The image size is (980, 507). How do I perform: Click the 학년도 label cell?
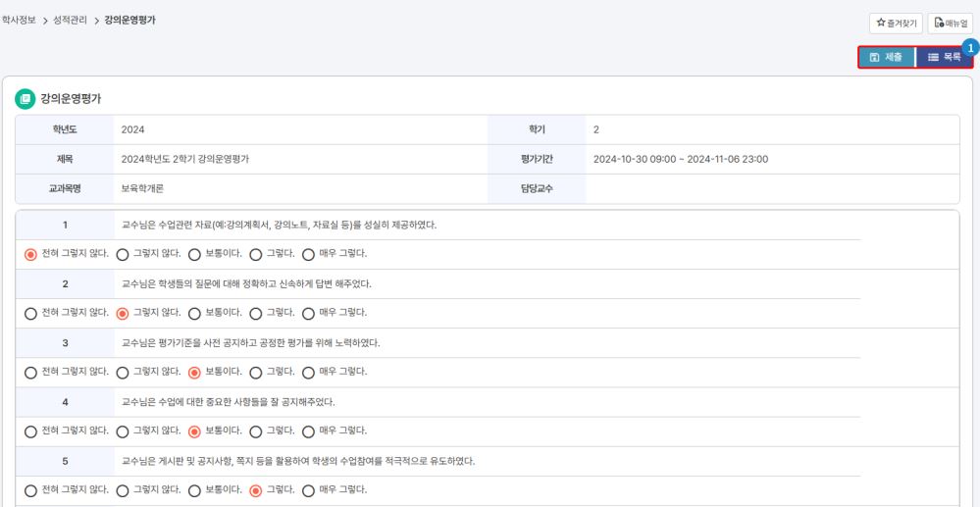click(x=65, y=130)
